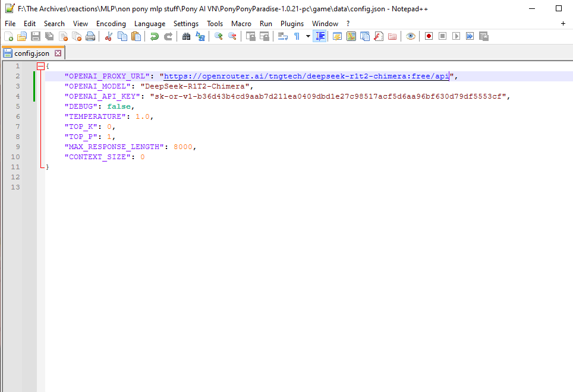This screenshot has height=392, width=573.
Task: Print the document using printer icon
Action: coord(90,36)
